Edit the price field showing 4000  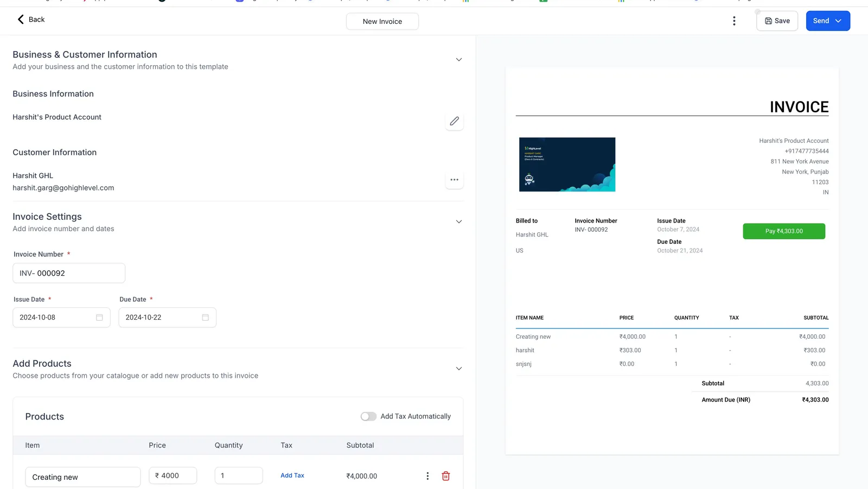pyautogui.click(x=173, y=475)
